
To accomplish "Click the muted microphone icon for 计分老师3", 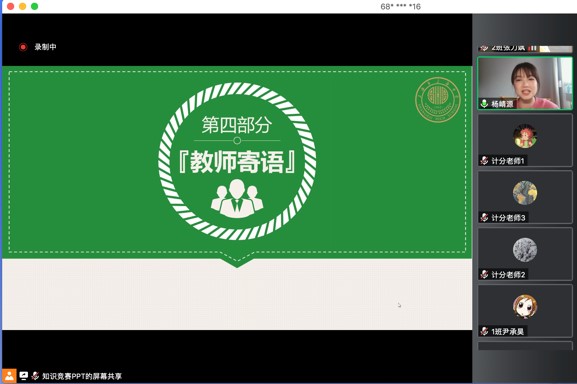I will tap(485, 218).
